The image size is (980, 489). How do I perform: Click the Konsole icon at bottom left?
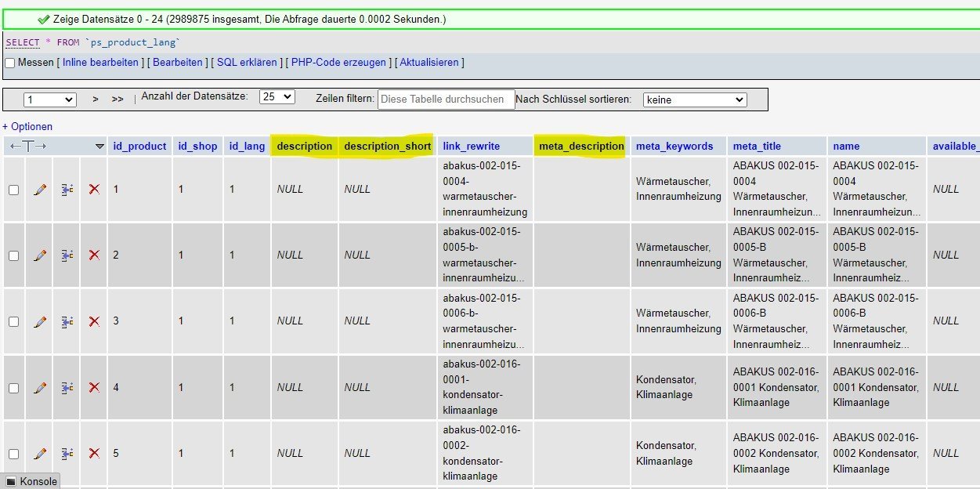[11, 481]
